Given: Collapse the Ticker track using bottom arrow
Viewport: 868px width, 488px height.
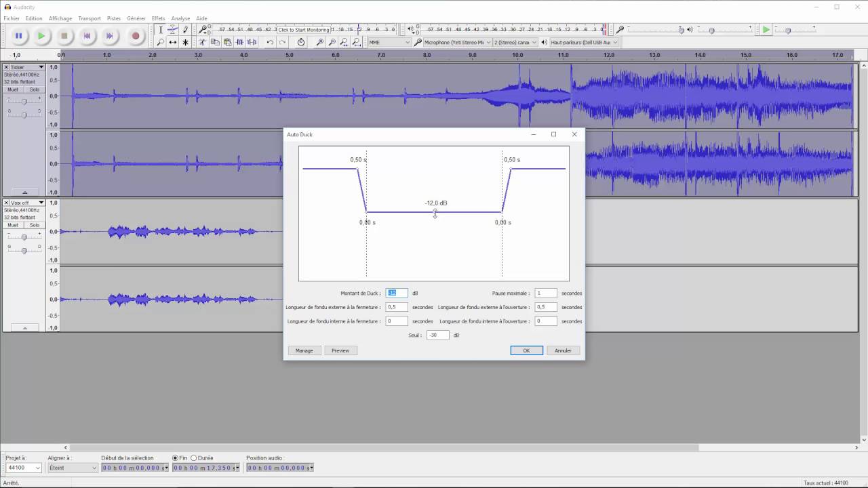Looking at the screenshot, I should point(24,192).
